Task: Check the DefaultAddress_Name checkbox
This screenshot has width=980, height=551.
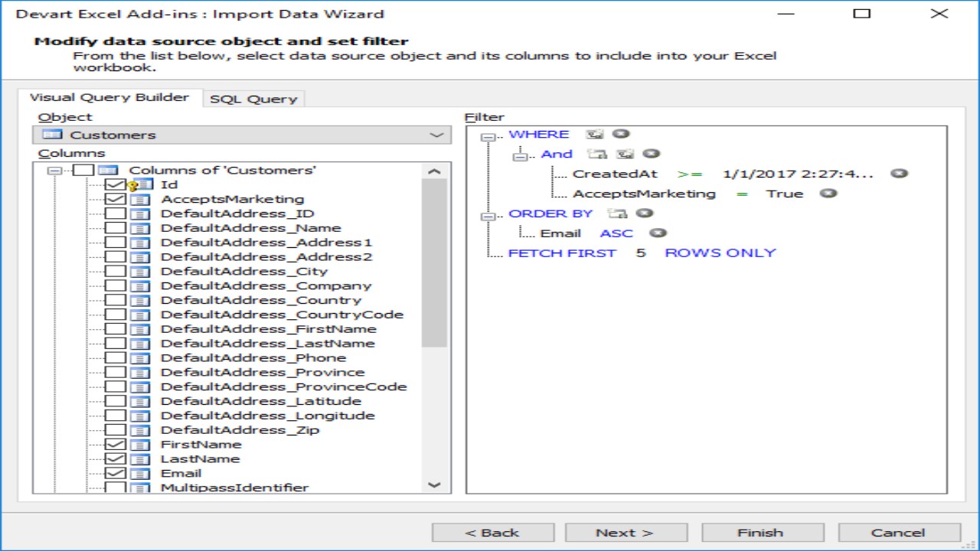Action: click(x=116, y=228)
